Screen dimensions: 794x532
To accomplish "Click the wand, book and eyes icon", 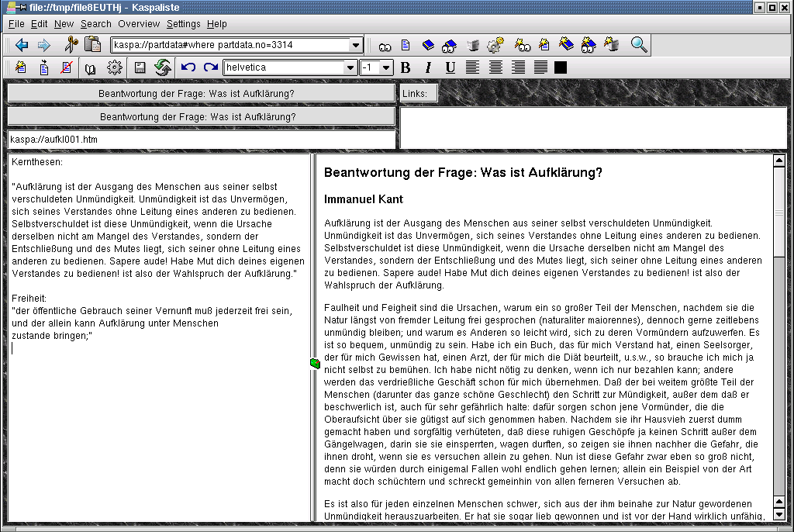I will (589, 45).
